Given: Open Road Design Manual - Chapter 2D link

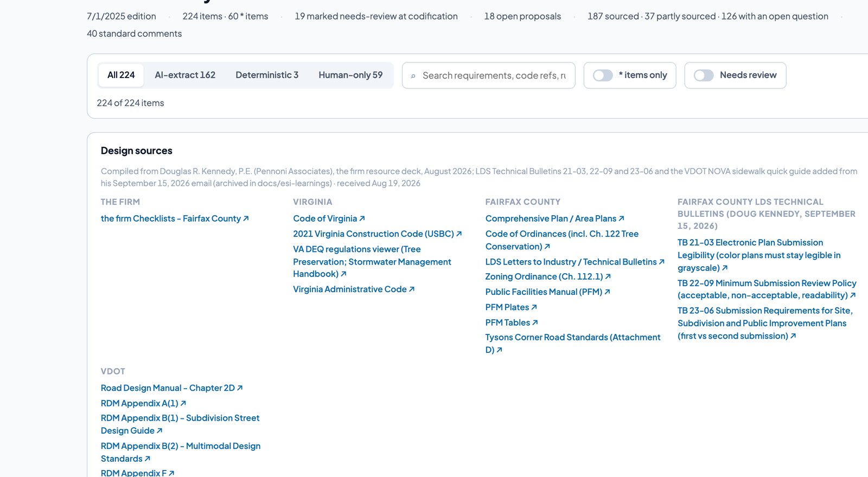Looking at the screenshot, I should tap(171, 388).
